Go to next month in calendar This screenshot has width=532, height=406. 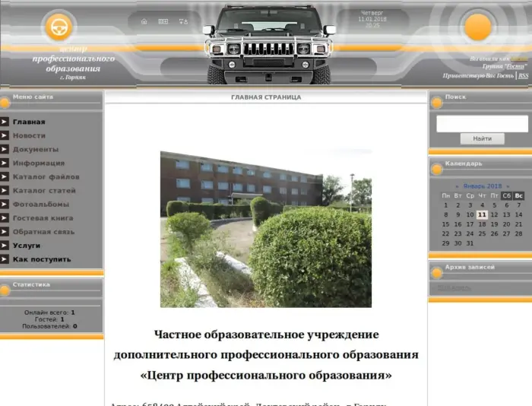pos(508,186)
